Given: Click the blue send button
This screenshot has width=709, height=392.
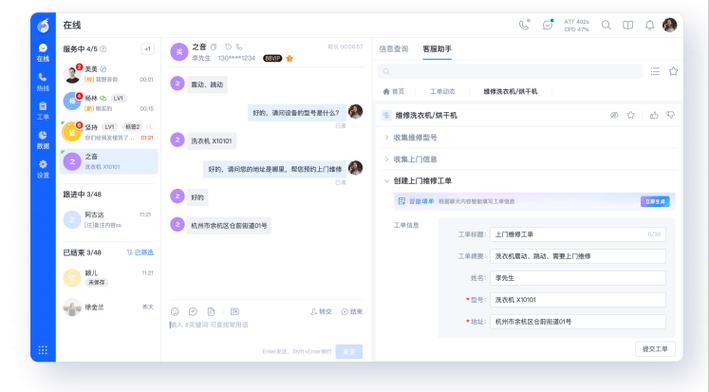Looking at the screenshot, I should point(349,351).
